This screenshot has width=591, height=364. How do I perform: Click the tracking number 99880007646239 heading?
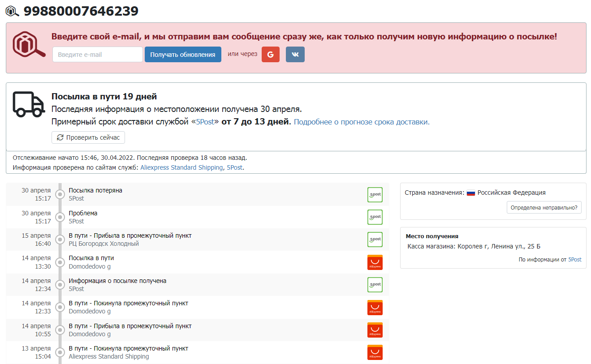point(81,11)
